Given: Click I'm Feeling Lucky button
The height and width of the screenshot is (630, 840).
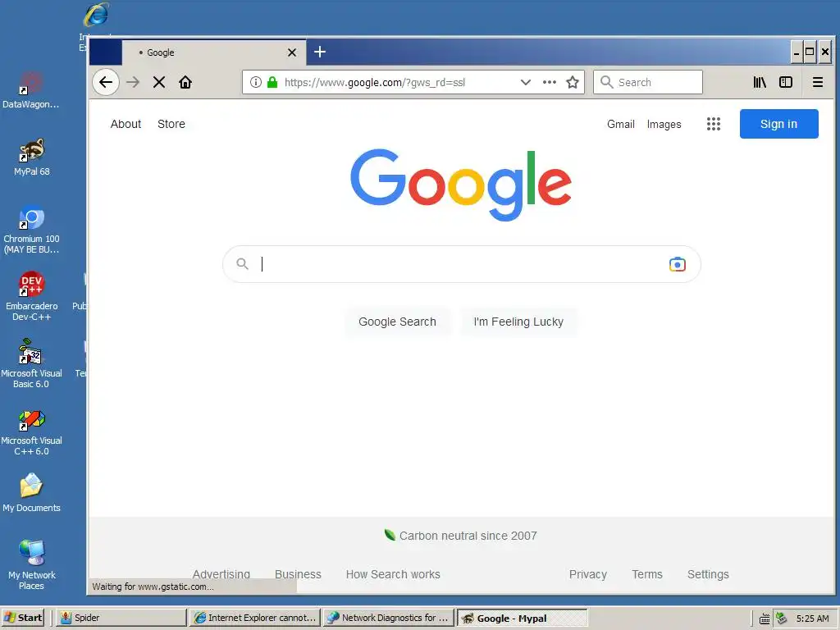Looking at the screenshot, I should click(518, 322).
